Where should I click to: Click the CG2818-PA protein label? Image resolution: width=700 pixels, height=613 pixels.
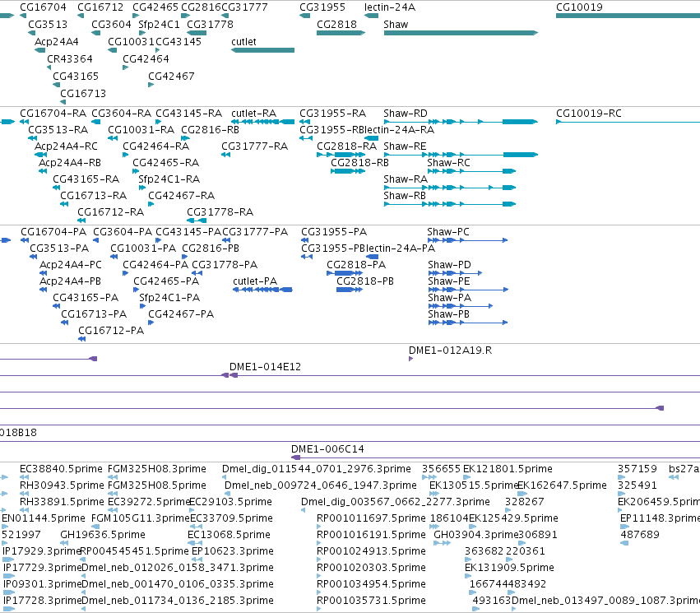click(356, 265)
